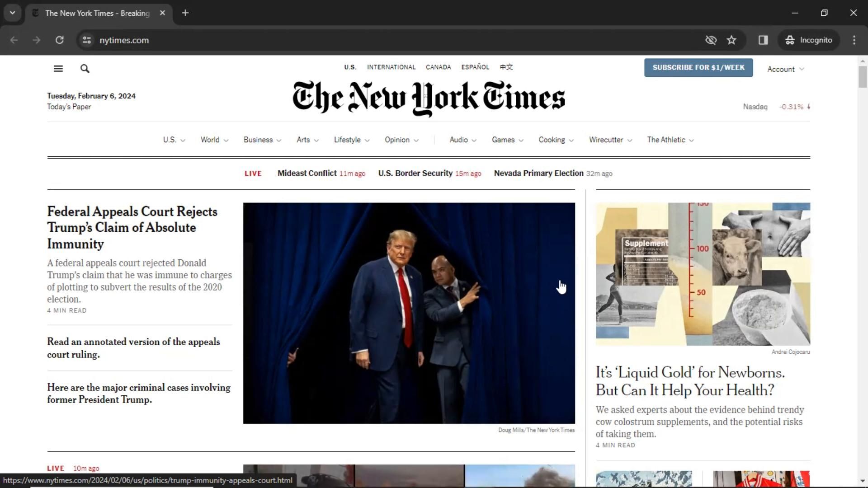Open site information icon in address bar
The image size is (868, 488).
point(87,40)
